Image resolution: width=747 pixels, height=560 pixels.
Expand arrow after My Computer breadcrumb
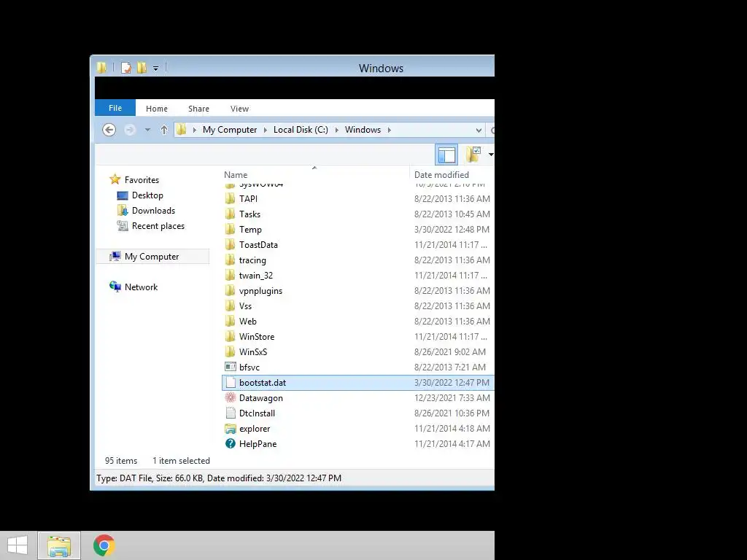(x=266, y=130)
